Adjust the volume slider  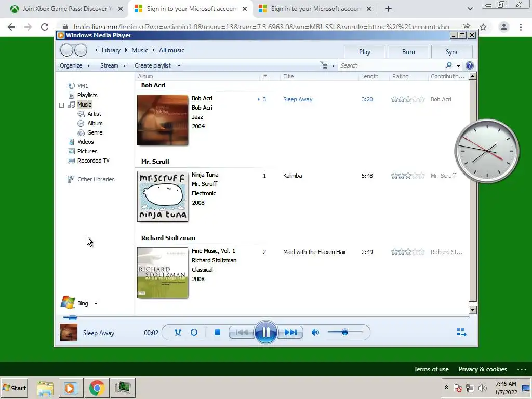pos(345,332)
